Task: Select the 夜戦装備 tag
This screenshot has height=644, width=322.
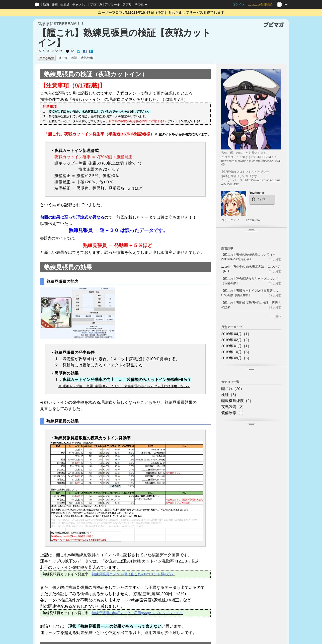Action: tap(87, 58)
